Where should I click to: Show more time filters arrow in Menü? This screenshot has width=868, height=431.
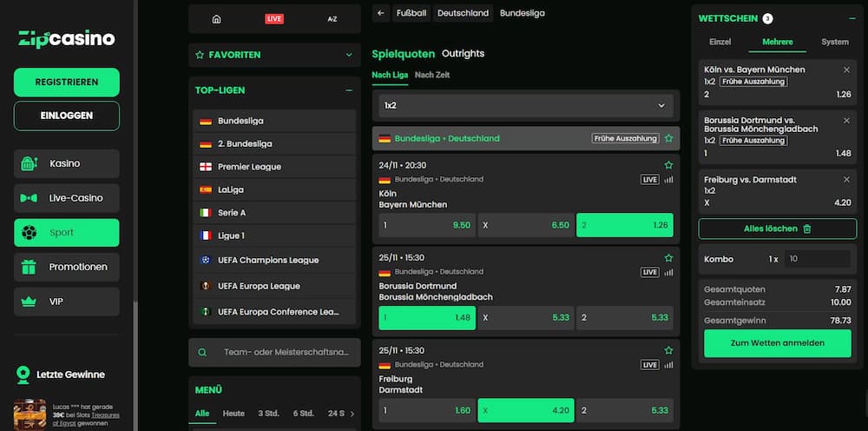(x=352, y=414)
